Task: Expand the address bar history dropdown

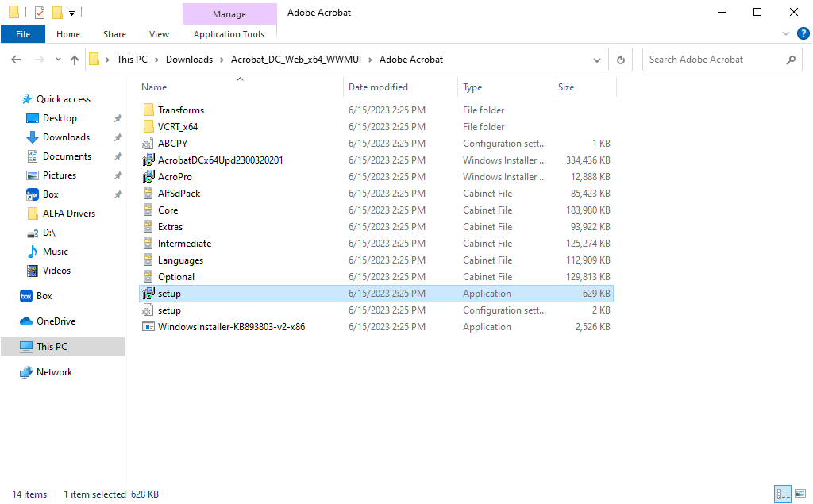Action: [x=597, y=60]
